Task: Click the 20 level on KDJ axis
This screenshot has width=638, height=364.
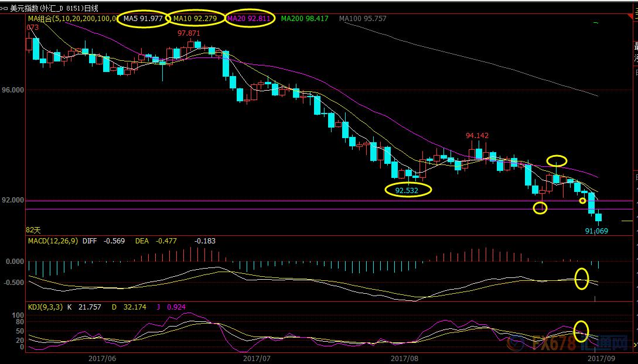Action: (x=20, y=341)
